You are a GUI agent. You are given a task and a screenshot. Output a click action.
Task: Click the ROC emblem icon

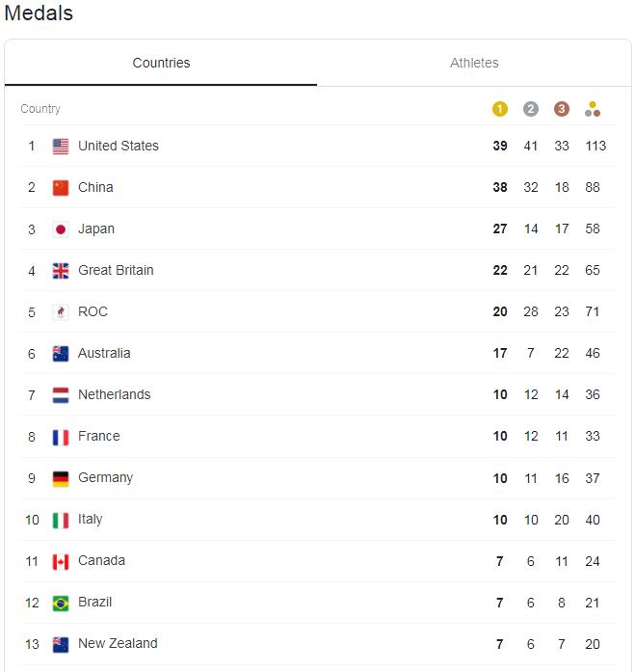61,312
